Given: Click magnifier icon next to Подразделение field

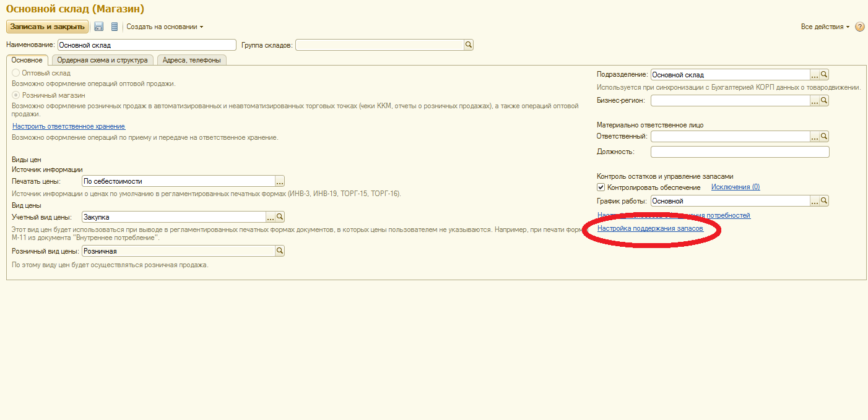Looking at the screenshot, I should [824, 75].
